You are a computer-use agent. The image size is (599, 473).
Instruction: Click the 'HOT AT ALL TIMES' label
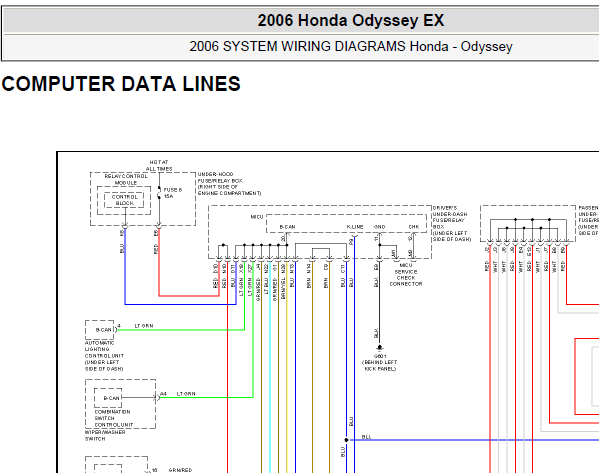[x=159, y=165]
